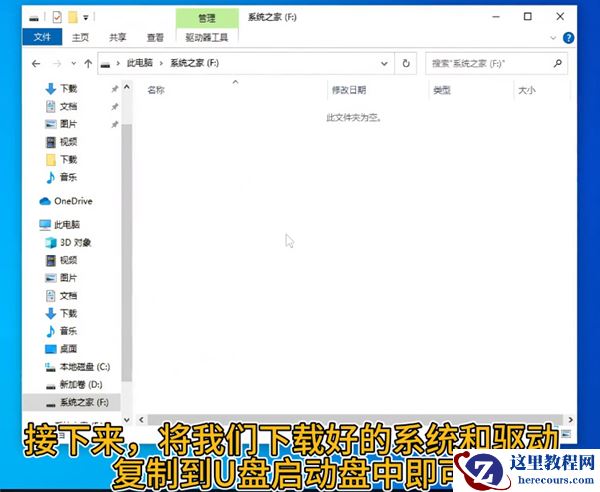Click the 桌面 desktop icon
This screenshot has width=600, height=492.
(x=51, y=349)
